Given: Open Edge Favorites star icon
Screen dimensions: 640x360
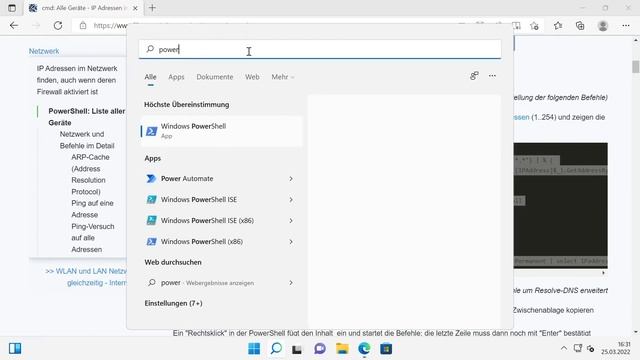Looking at the screenshot, I should (x=558, y=26).
